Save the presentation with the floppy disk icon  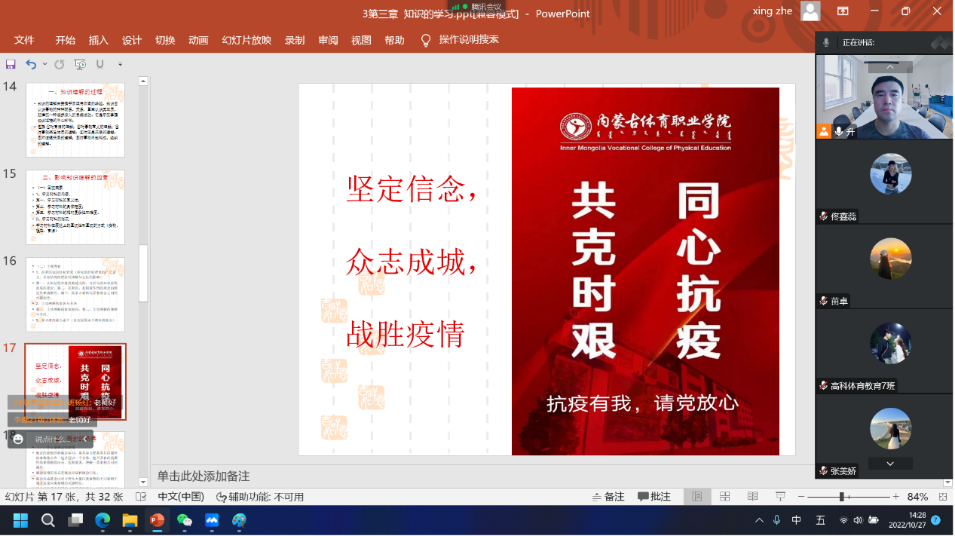pos(10,64)
